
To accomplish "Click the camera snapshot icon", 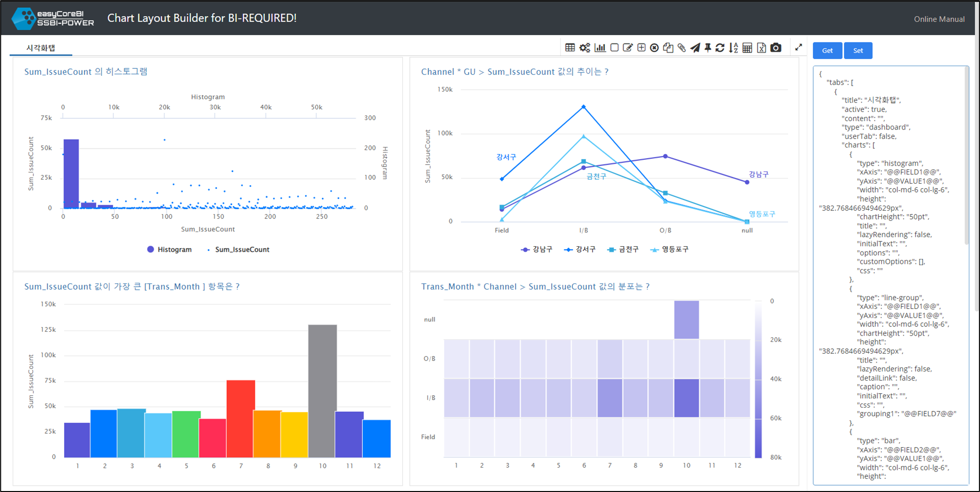I will (776, 48).
